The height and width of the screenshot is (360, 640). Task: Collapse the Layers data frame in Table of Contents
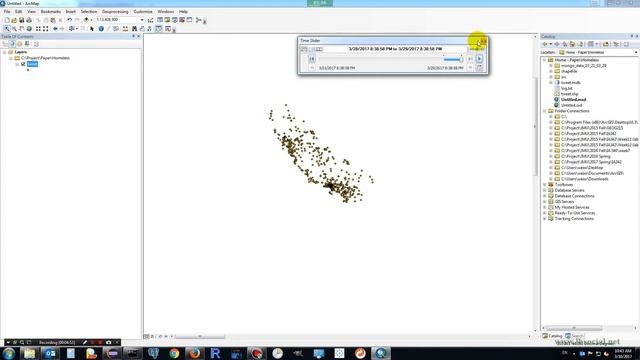4,52
